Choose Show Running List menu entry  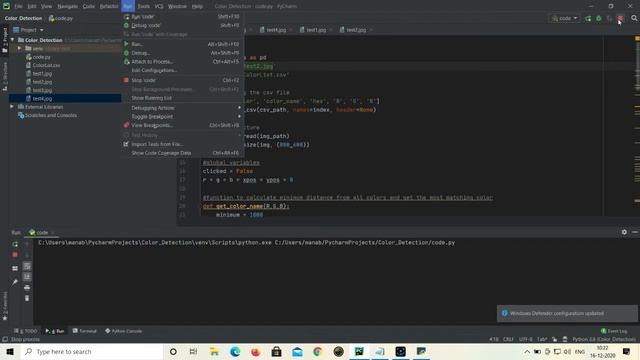click(x=182, y=98)
